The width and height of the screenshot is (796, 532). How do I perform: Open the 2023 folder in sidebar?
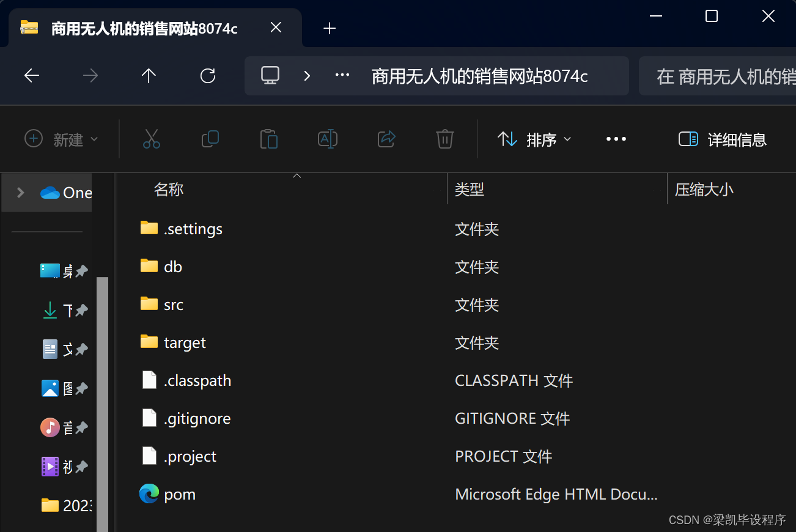click(66, 505)
